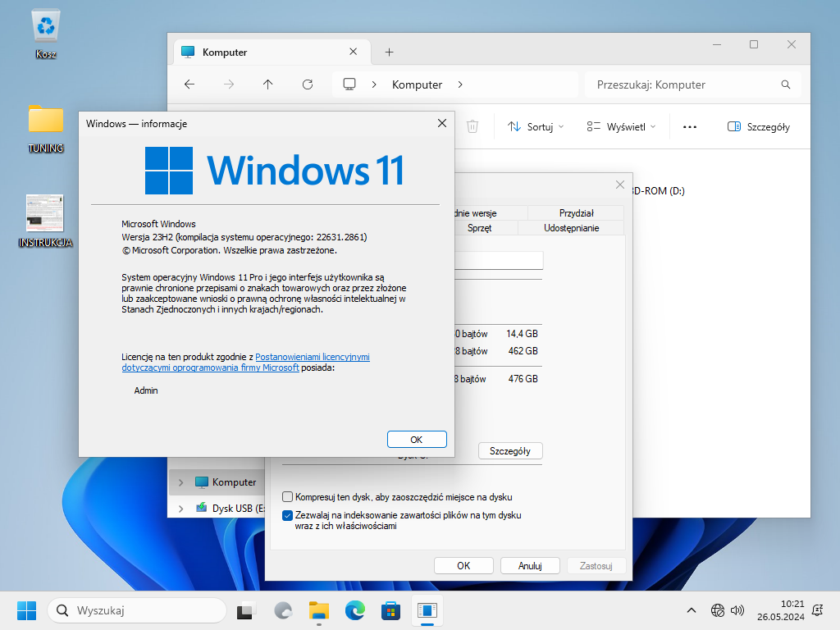Click the Wyszukaj taskbar search box
Image resolution: width=840 pixels, height=630 pixels.
click(x=137, y=610)
